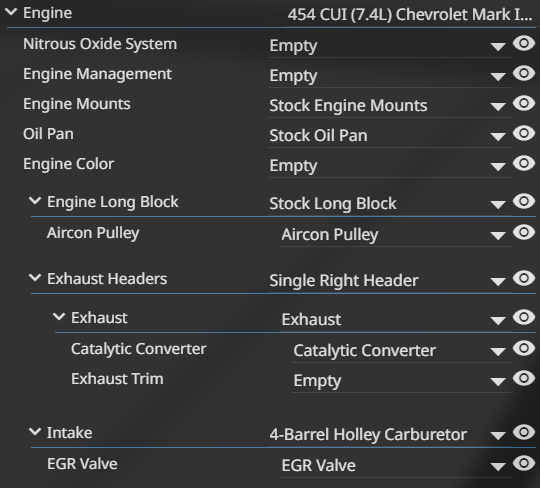Screen dimensions: 540x488
Task: Toggle Oil Pan visibility eye
Action: [524, 133]
